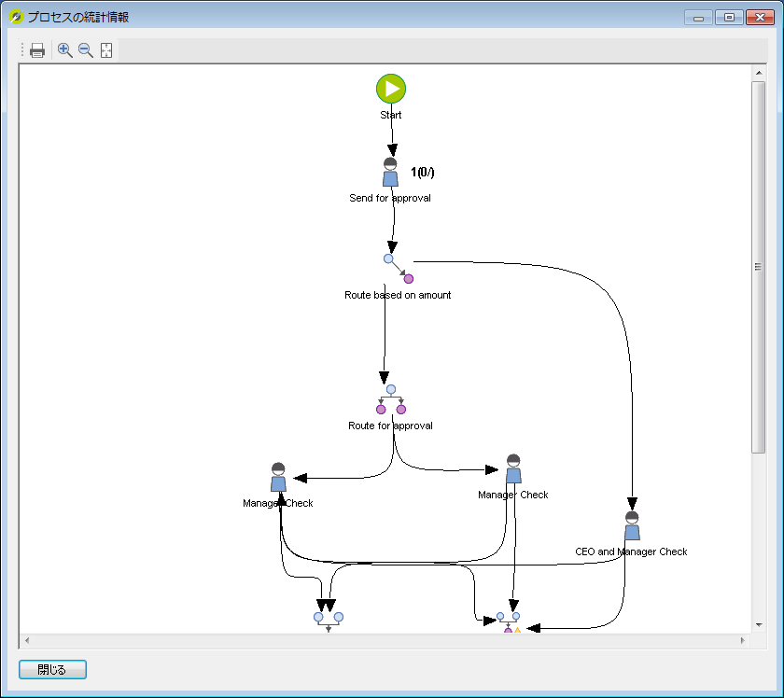
Task: Select the bottom-left join node icon
Action: (329, 622)
